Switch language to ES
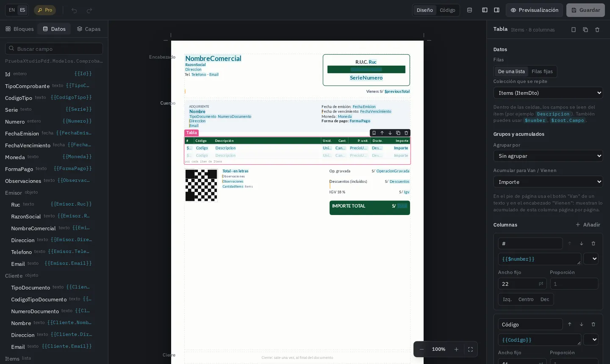Viewport: 610px width, 364px height. pos(22,10)
